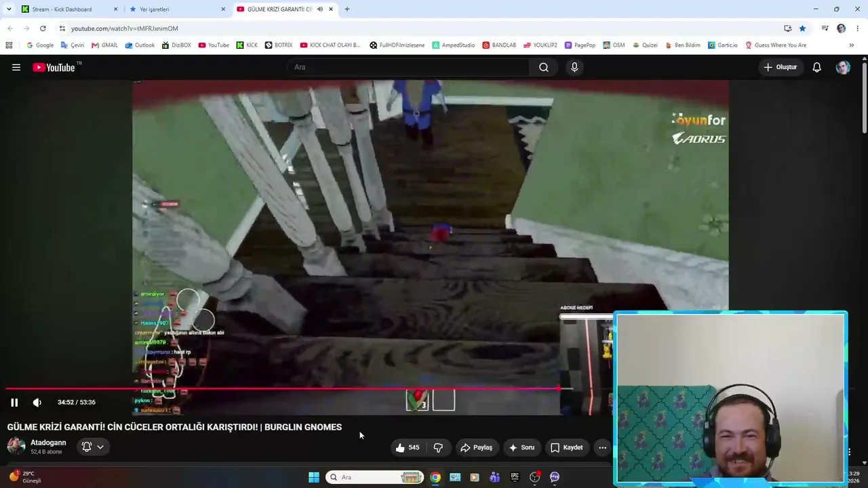Open the GMAİL bookmark
Viewport: 868px width, 488px height.
click(x=104, y=45)
